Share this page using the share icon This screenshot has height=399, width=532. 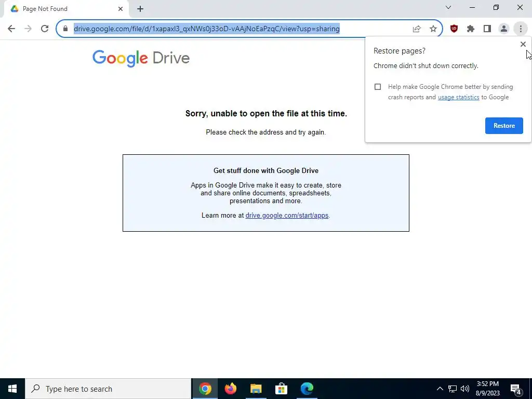point(417,29)
